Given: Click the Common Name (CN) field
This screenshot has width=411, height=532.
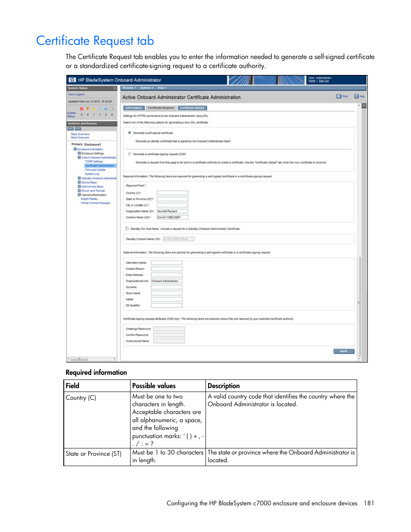Looking at the screenshot, I should pos(172,217).
